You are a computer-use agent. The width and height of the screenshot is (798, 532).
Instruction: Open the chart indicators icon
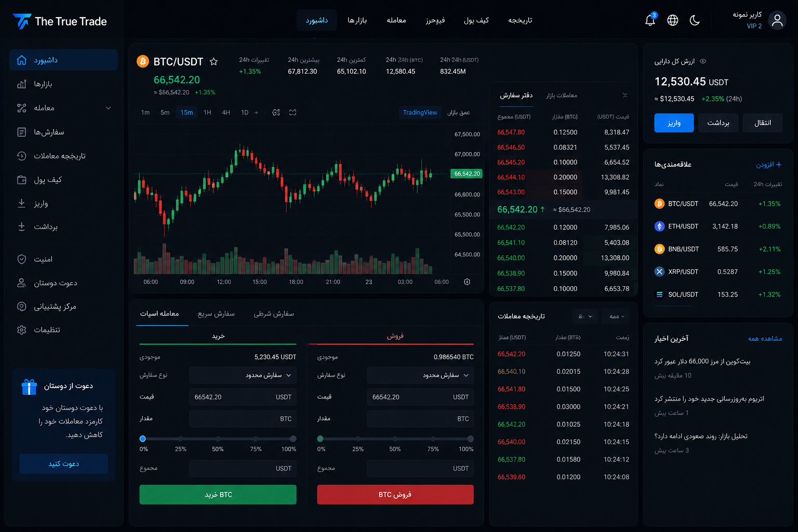tap(276, 112)
